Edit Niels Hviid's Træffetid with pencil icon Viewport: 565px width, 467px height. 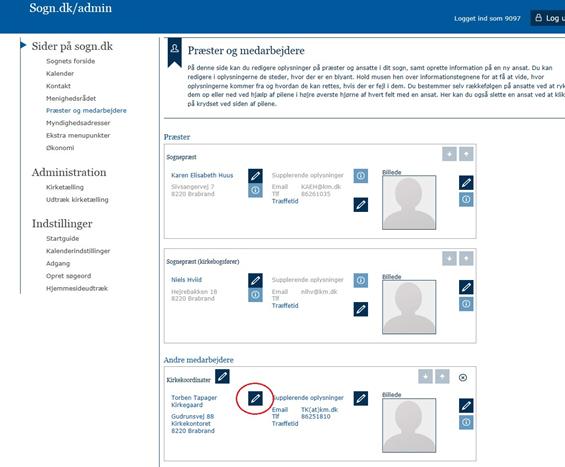(x=361, y=309)
